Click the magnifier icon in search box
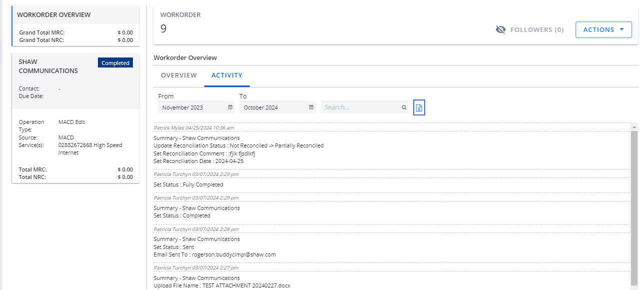The width and height of the screenshot is (644, 290). click(404, 107)
